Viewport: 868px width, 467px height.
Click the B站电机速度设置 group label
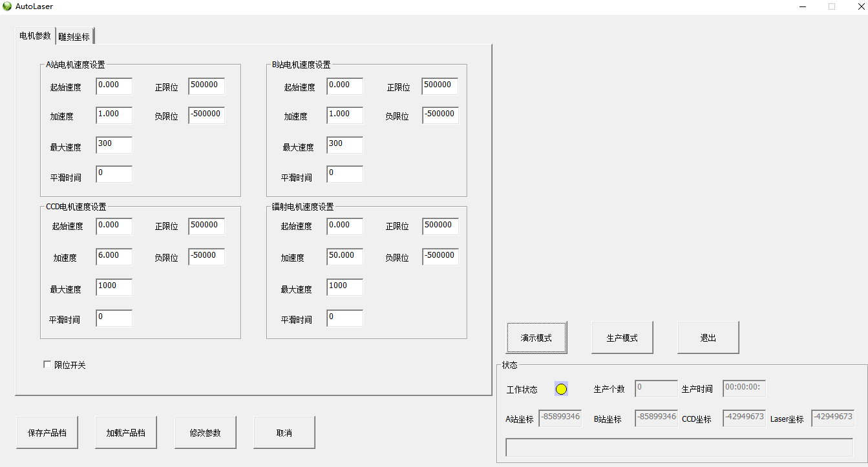point(301,65)
